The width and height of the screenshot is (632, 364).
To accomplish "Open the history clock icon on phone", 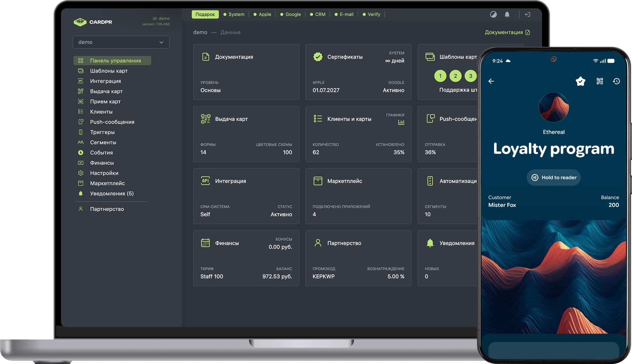I will coord(616,81).
